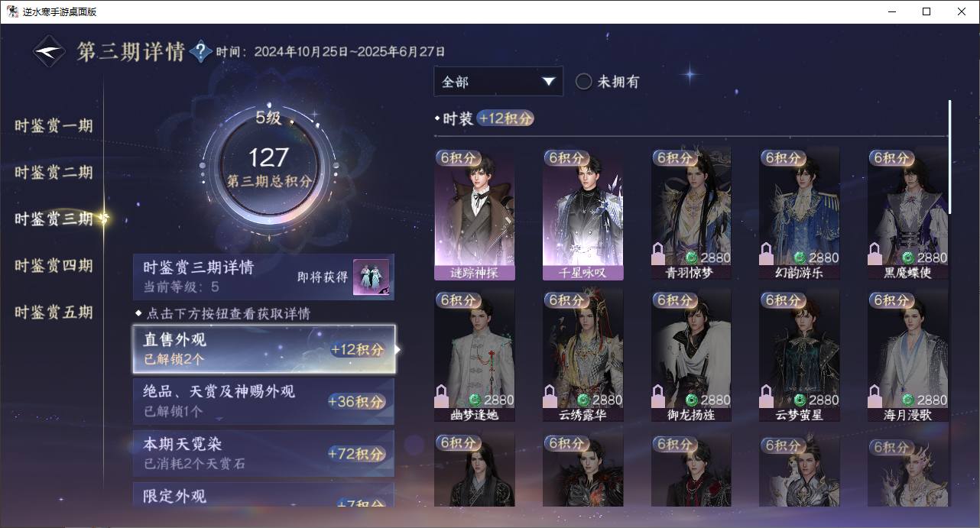Click the back arrow diamond icon
This screenshot has height=528, width=980.
[x=49, y=51]
